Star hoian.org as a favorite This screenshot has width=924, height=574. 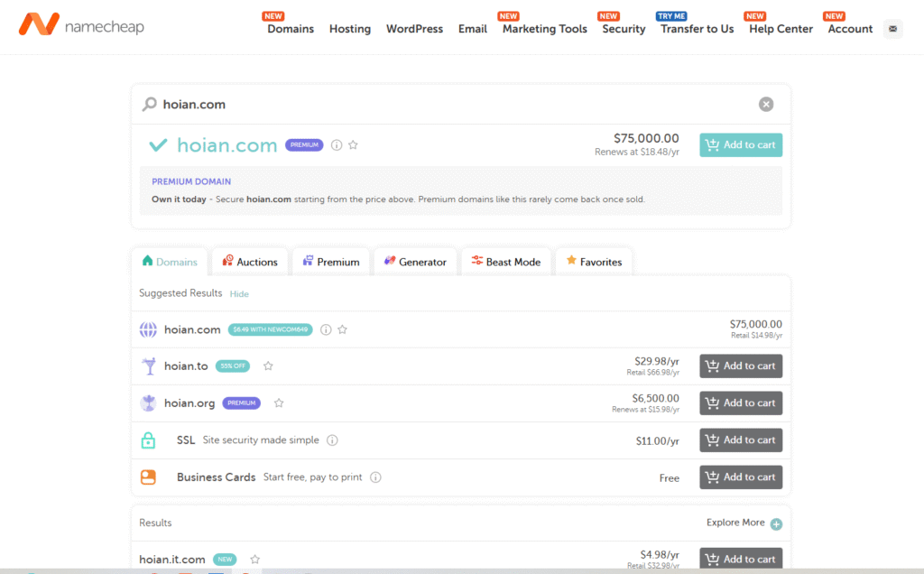pos(279,403)
